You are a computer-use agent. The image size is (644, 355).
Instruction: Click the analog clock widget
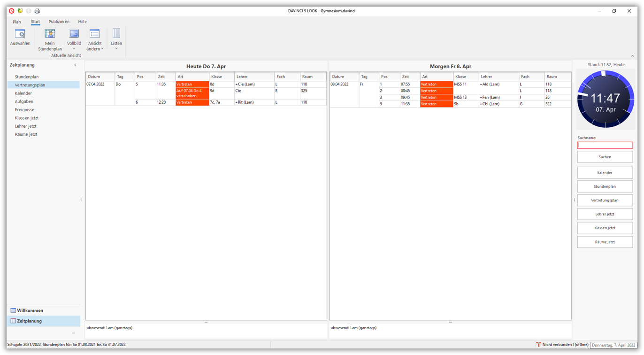pos(605,99)
